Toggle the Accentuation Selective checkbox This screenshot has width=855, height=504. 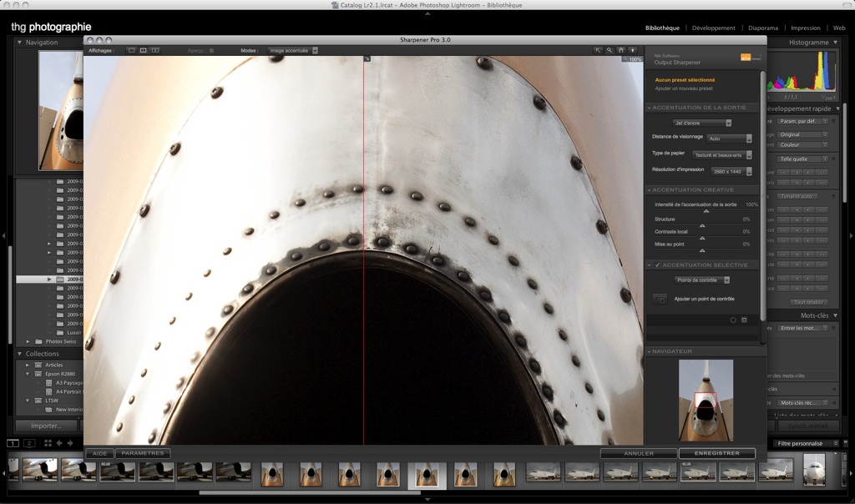(x=657, y=265)
